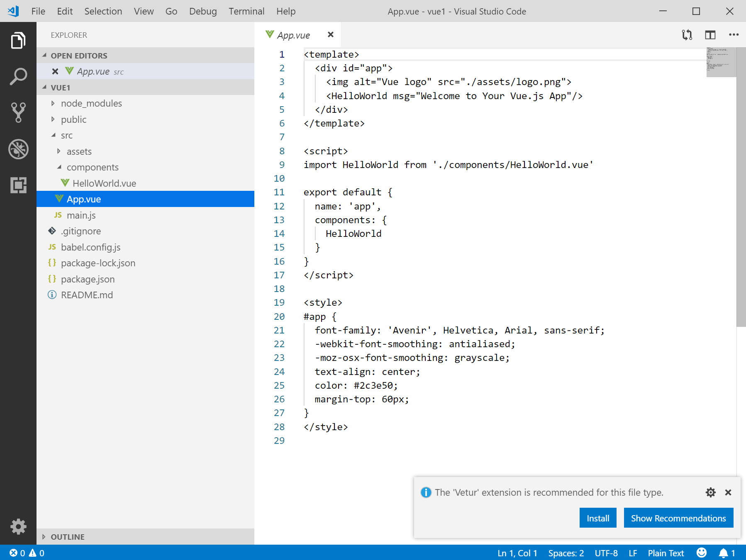This screenshot has height=560, width=746.
Task: Click the info icon in the notification
Action: [x=426, y=492]
